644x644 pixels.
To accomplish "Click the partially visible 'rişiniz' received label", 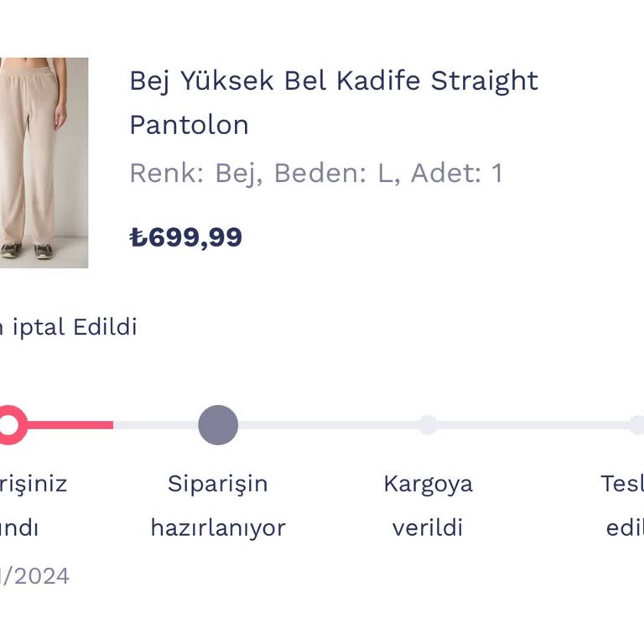I will (34, 484).
